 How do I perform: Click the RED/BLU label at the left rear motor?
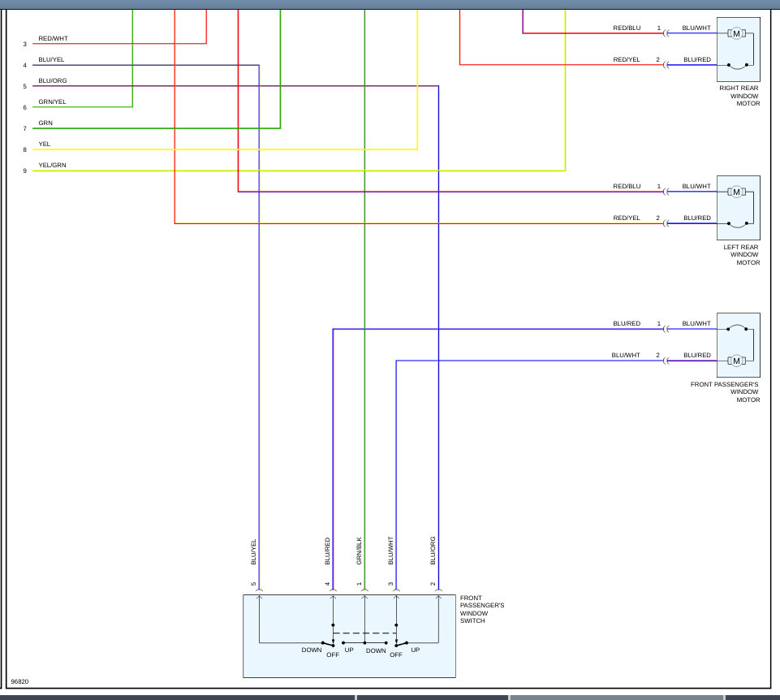[627, 186]
